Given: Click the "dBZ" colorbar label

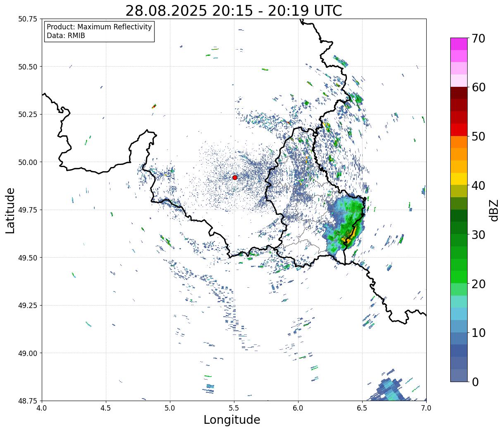Looking at the screenshot, I should pyautogui.click(x=494, y=210).
